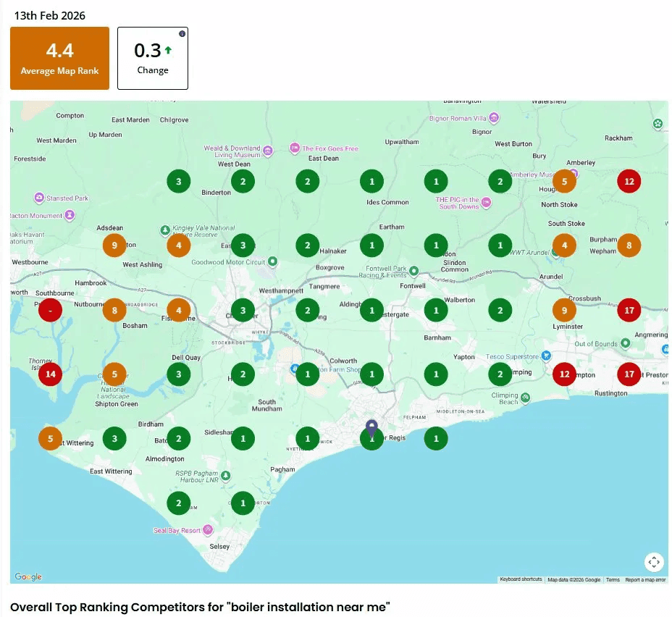Click the red "17" rank pin near Lyminster
Screen dimensions: 672x617
coord(629,310)
